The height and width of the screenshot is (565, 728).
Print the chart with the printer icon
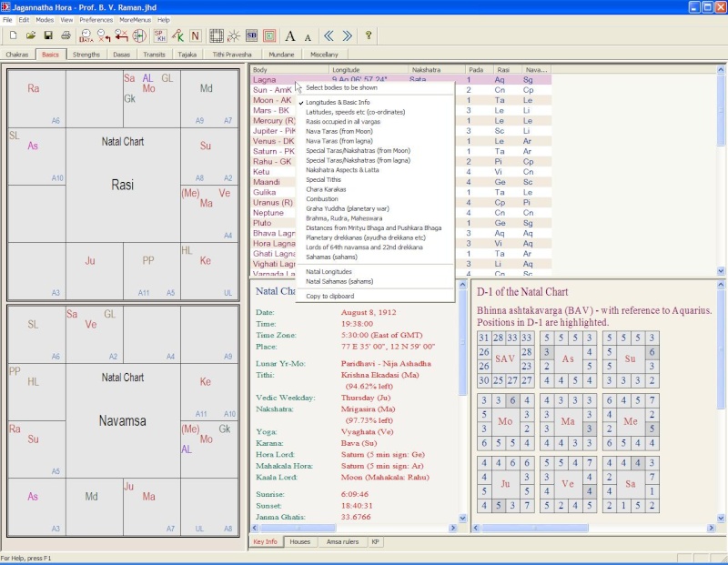(66, 35)
